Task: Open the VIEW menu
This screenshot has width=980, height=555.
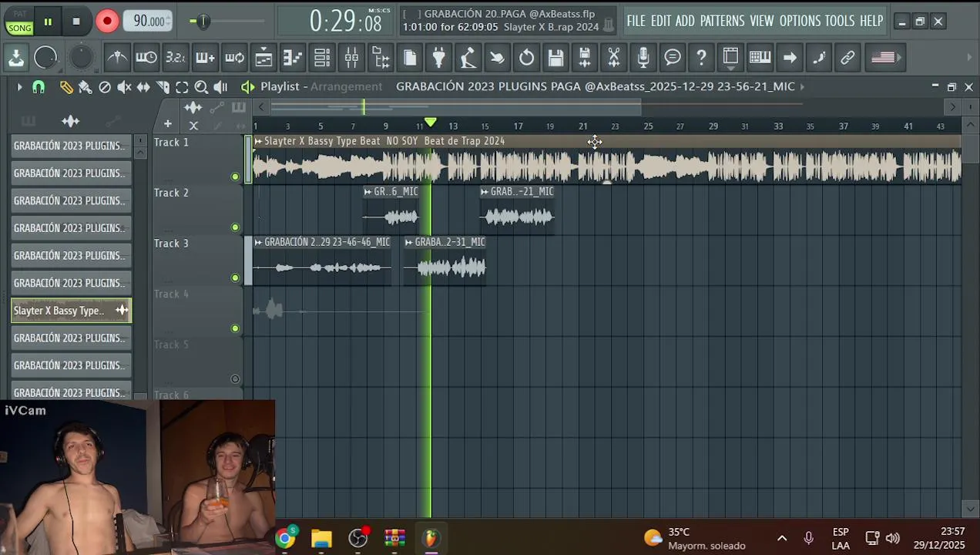Action: 761,21
